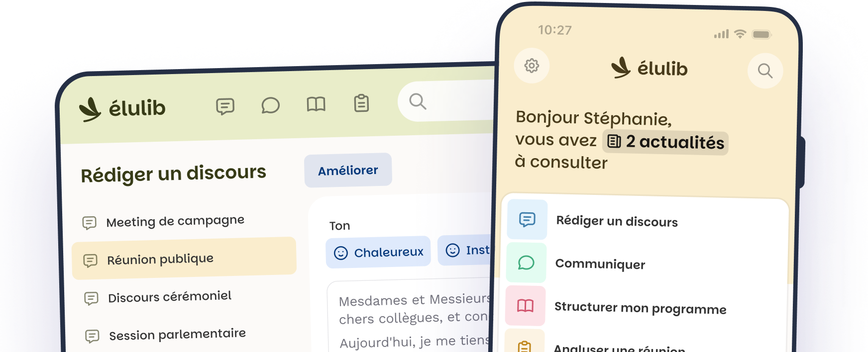Open the 2 actualités badge
Screen dimensions: 868x352
click(x=665, y=142)
